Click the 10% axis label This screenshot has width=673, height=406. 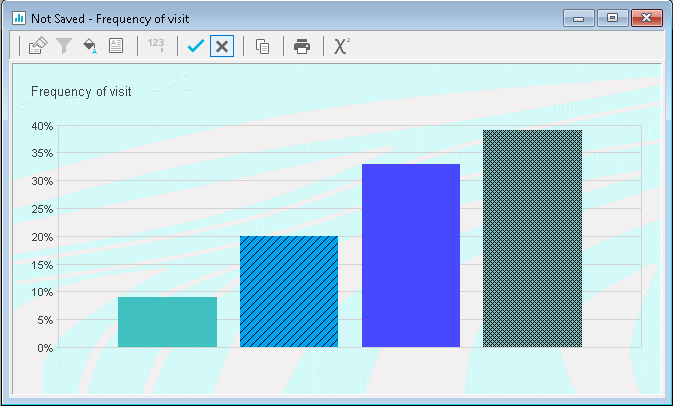42,292
